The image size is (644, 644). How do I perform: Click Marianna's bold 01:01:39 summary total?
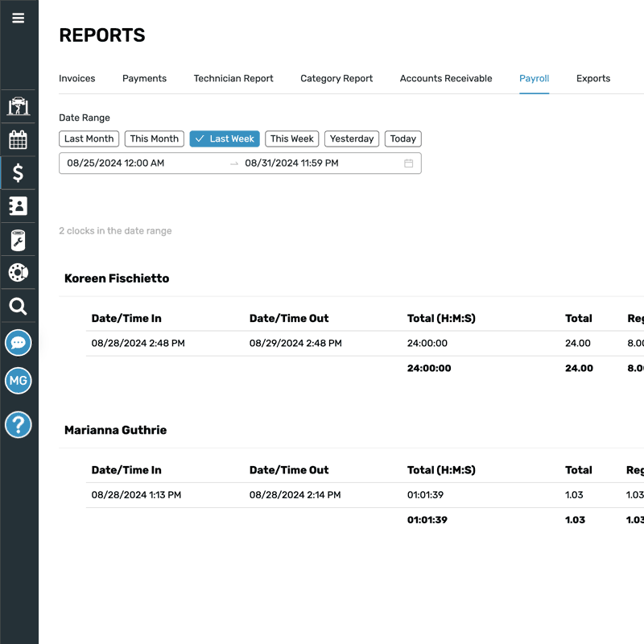click(427, 520)
